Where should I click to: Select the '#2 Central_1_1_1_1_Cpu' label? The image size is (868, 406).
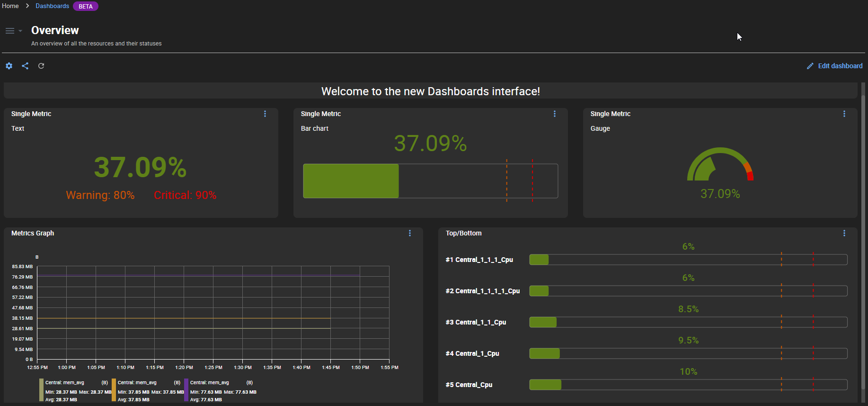[x=482, y=291]
